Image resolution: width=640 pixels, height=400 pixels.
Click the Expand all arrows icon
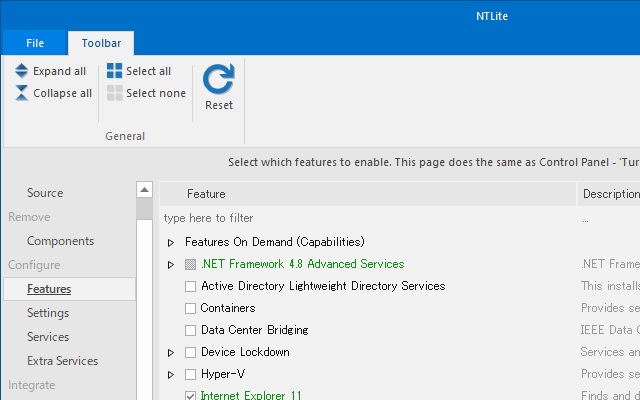coord(21,71)
